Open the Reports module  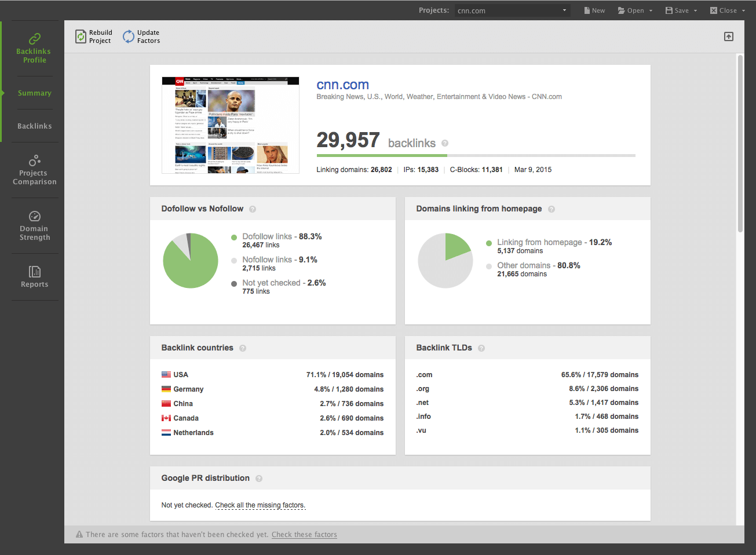tap(34, 277)
